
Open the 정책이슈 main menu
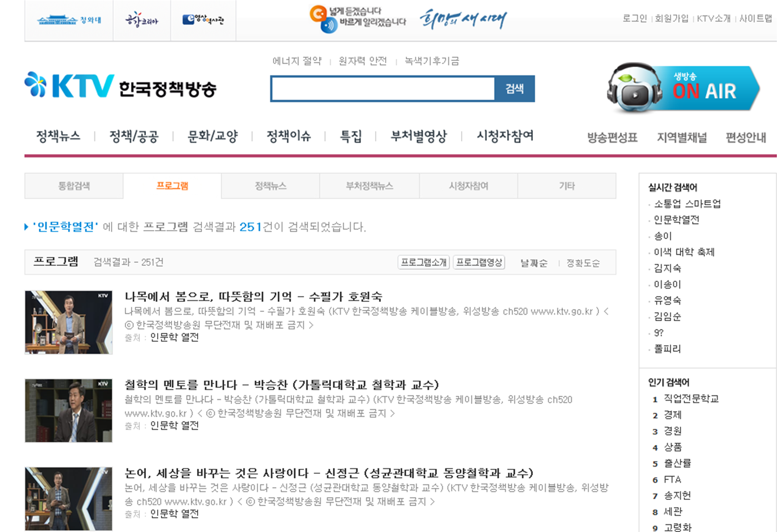click(x=289, y=136)
